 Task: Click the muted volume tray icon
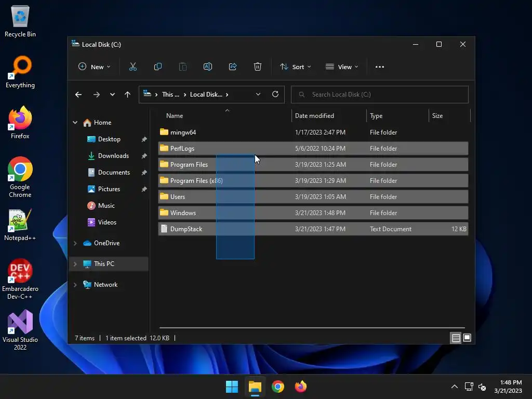tap(482, 387)
